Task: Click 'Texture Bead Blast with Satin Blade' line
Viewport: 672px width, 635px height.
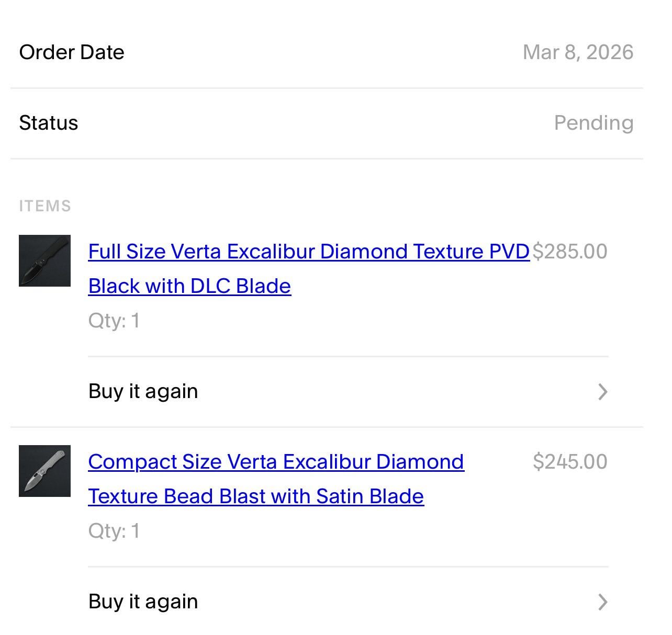Action: (x=256, y=496)
